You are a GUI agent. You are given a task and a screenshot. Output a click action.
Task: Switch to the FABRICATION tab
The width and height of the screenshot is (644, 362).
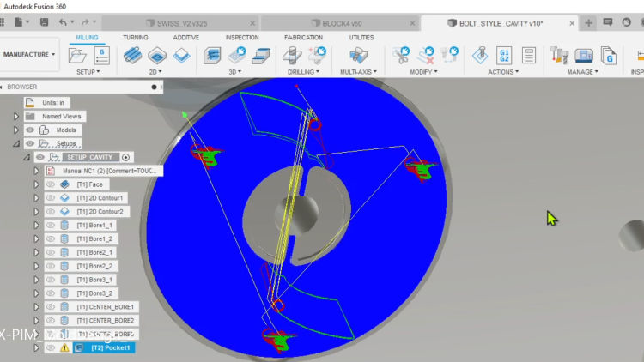coord(303,38)
